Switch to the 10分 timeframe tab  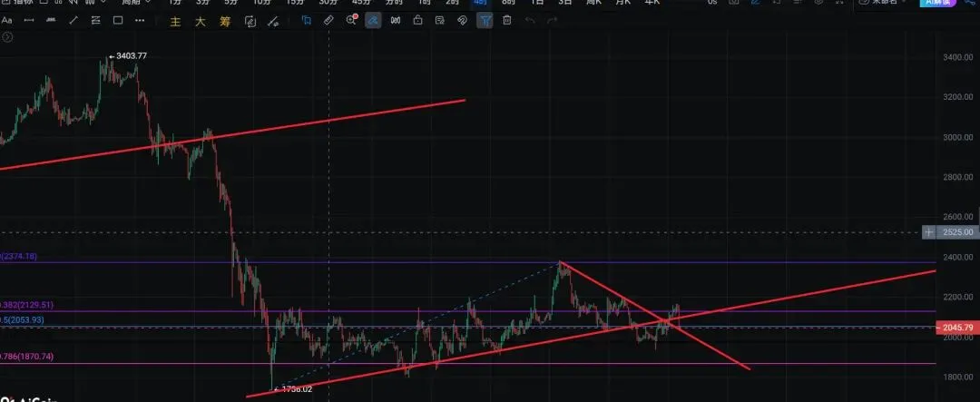(x=262, y=3)
